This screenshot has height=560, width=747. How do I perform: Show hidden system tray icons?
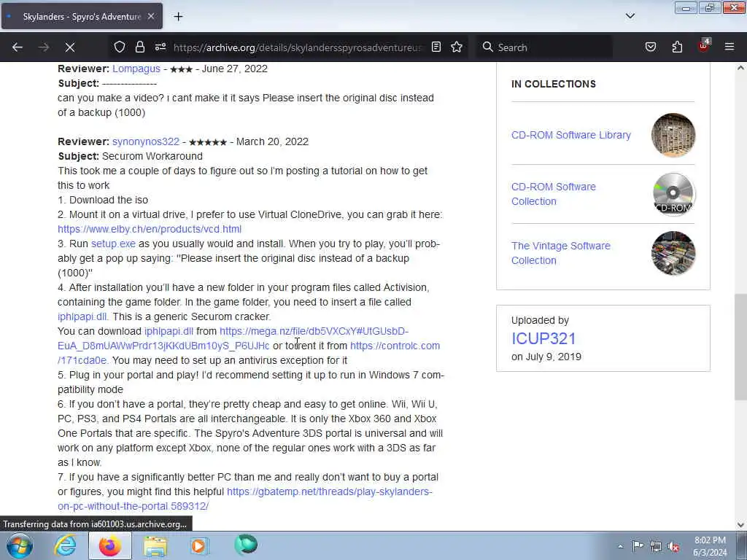[x=620, y=546]
